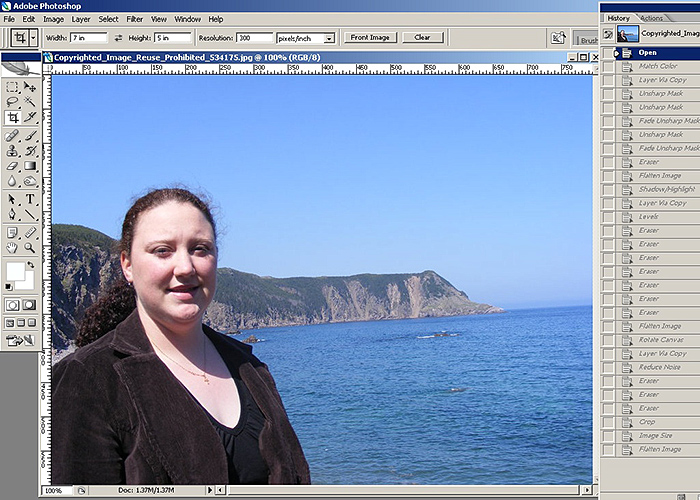The image size is (700, 500).
Task: Select the Open history state
Action: tap(655, 53)
